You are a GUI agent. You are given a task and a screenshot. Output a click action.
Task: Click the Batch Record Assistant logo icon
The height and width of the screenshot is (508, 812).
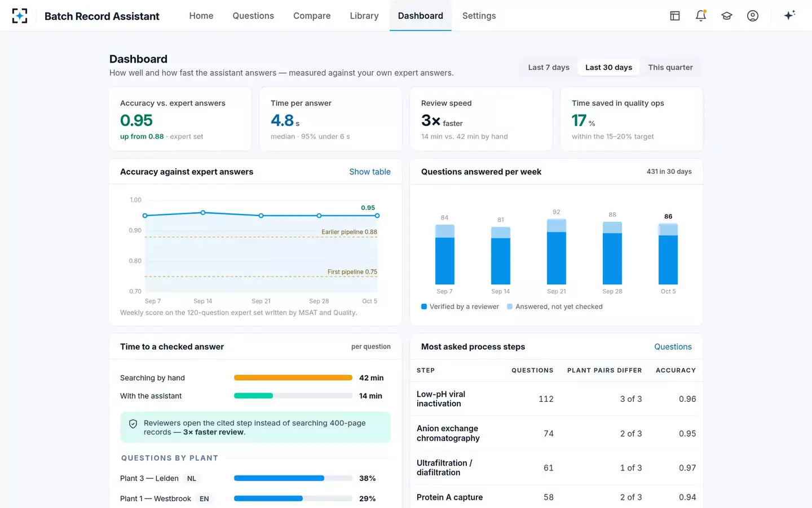20,16
